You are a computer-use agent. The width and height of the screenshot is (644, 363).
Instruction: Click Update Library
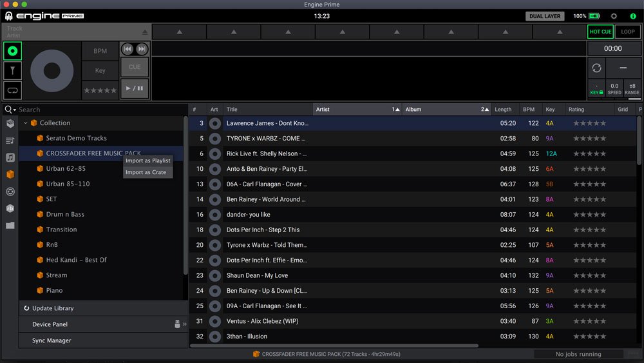53,308
